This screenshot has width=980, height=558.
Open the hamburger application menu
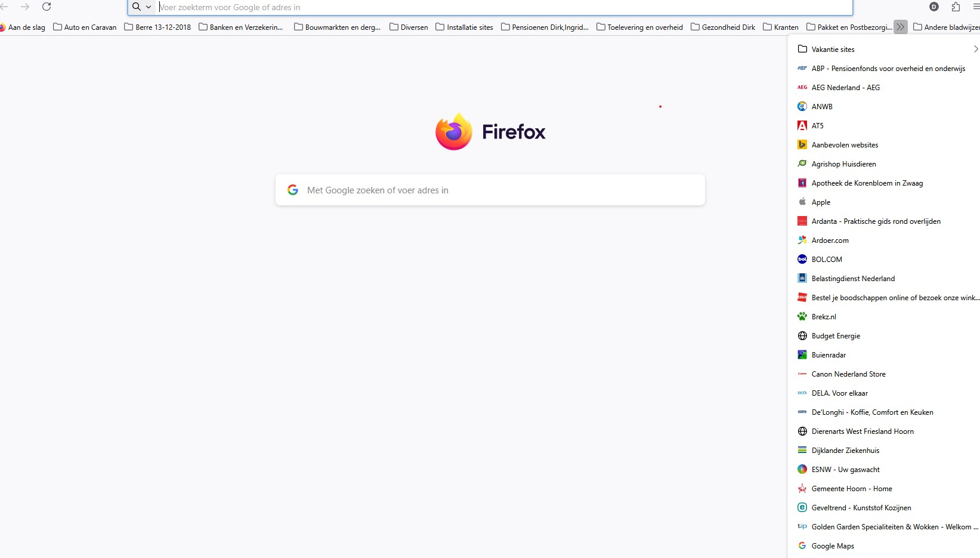pos(976,7)
